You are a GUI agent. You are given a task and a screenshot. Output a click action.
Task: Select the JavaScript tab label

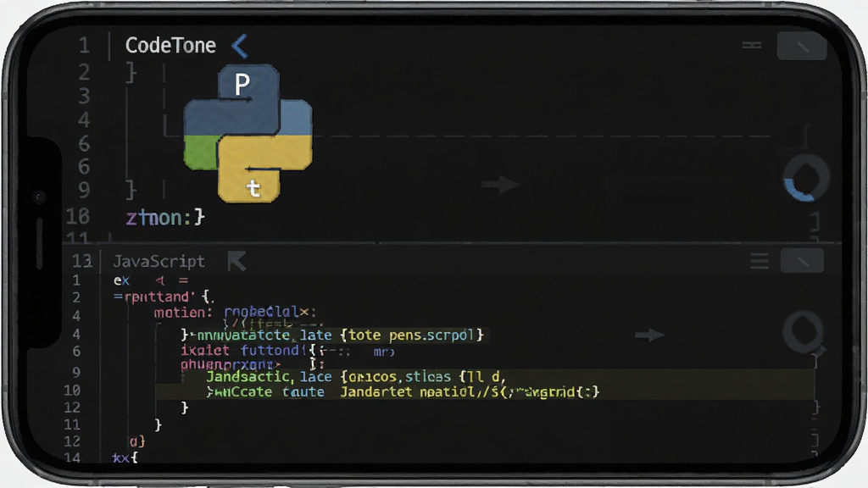[159, 261]
